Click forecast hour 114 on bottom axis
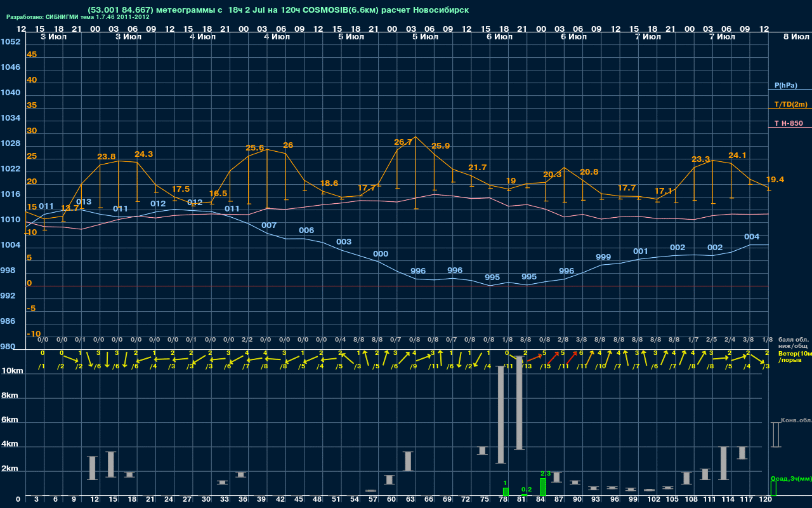Viewport: 812px width, 508px height. click(x=729, y=500)
